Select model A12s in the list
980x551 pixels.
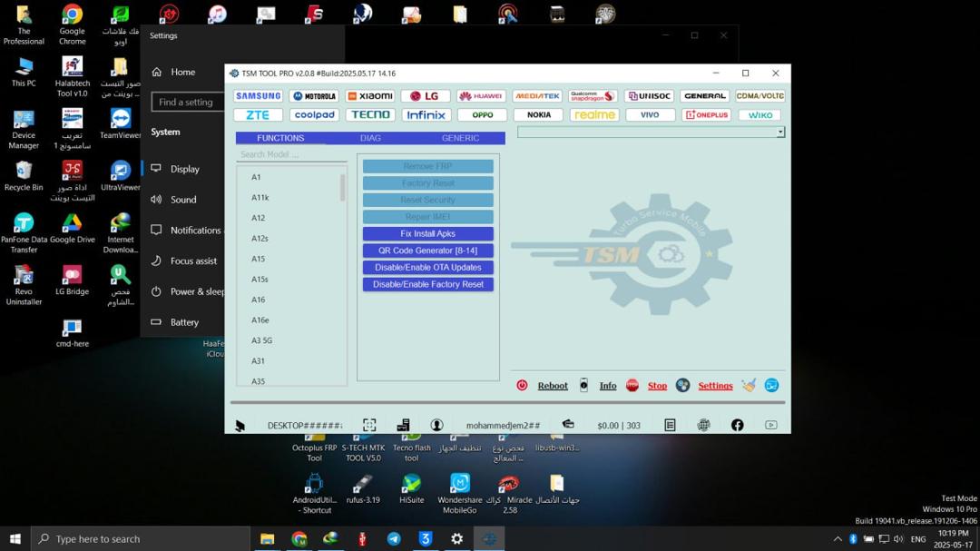coord(260,239)
